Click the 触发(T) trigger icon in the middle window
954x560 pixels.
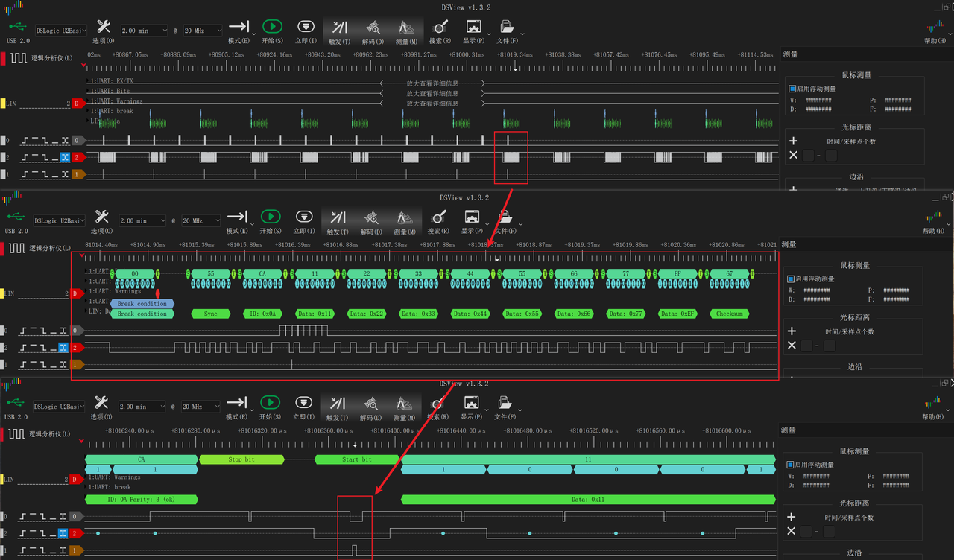coord(339,218)
